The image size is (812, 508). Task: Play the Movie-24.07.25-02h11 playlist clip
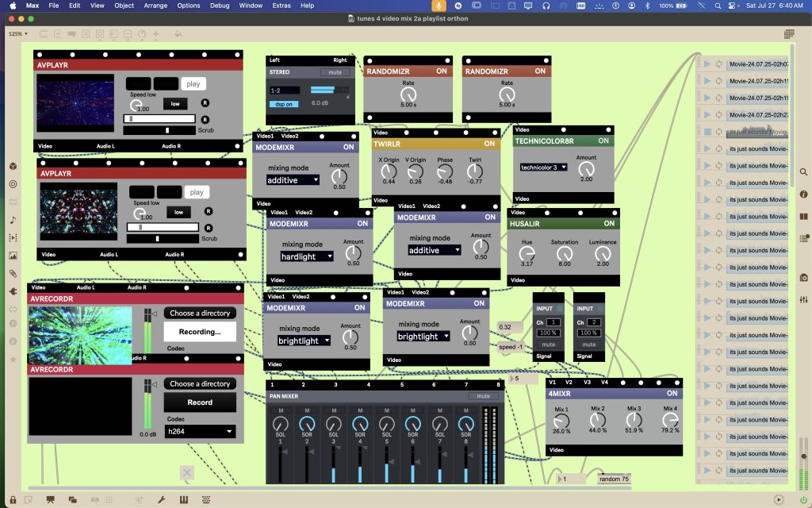707,81
